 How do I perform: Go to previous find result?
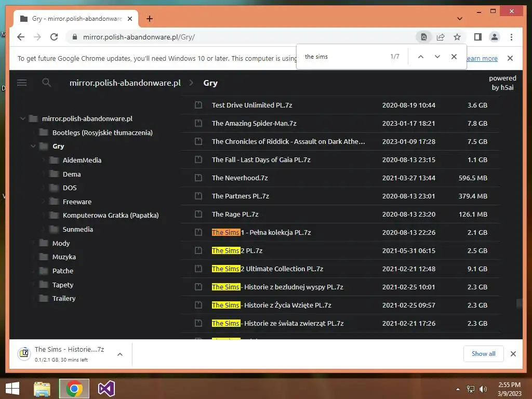click(x=421, y=57)
